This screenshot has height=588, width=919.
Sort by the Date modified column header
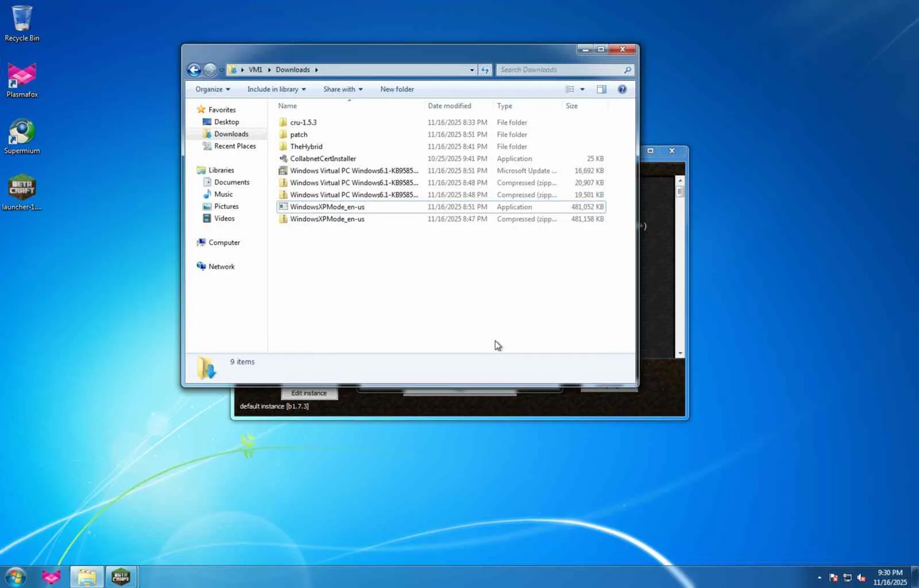(x=458, y=106)
